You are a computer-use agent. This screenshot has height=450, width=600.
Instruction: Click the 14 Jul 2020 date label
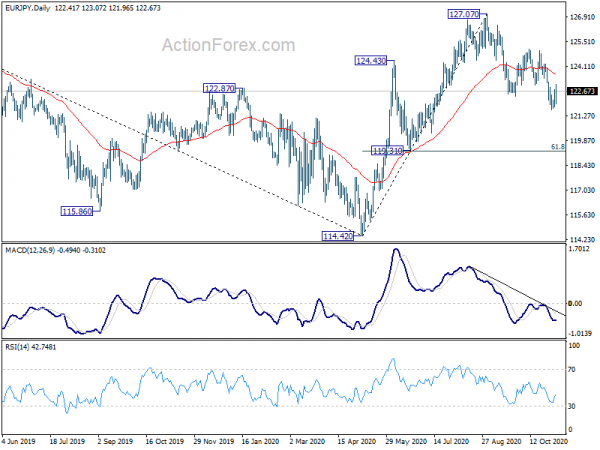coord(452,441)
